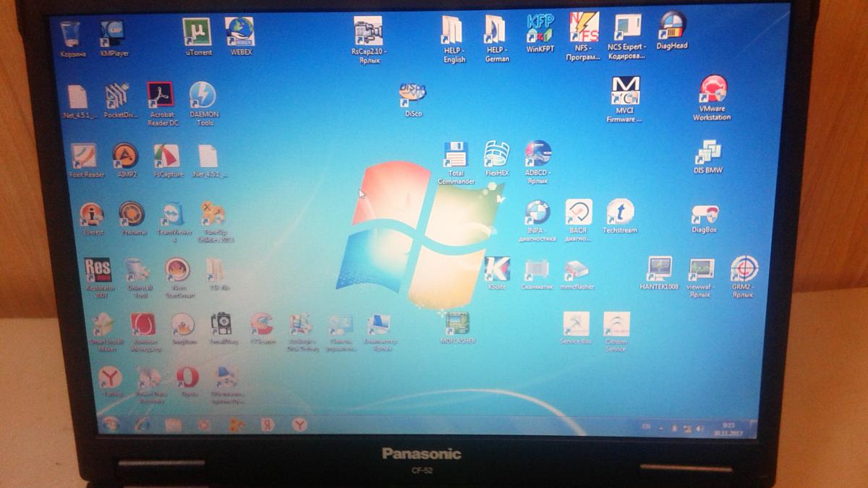Launch WinKFPT from the desktop

click(540, 29)
